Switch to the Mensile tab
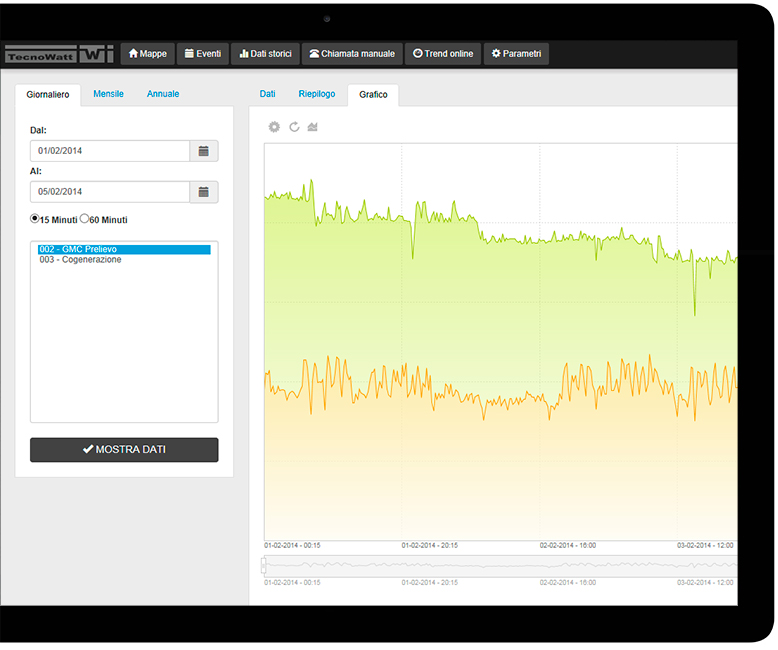The height and width of the screenshot is (650, 778). coord(108,94)
